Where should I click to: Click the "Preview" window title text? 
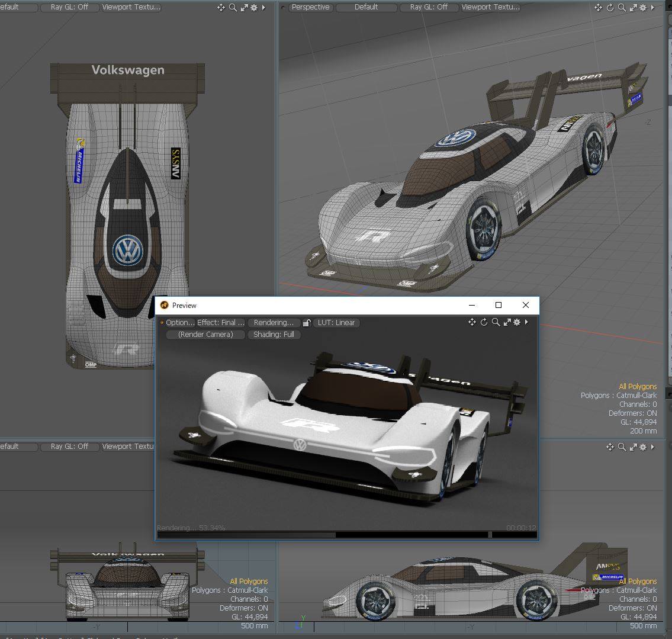click(184, 305)
